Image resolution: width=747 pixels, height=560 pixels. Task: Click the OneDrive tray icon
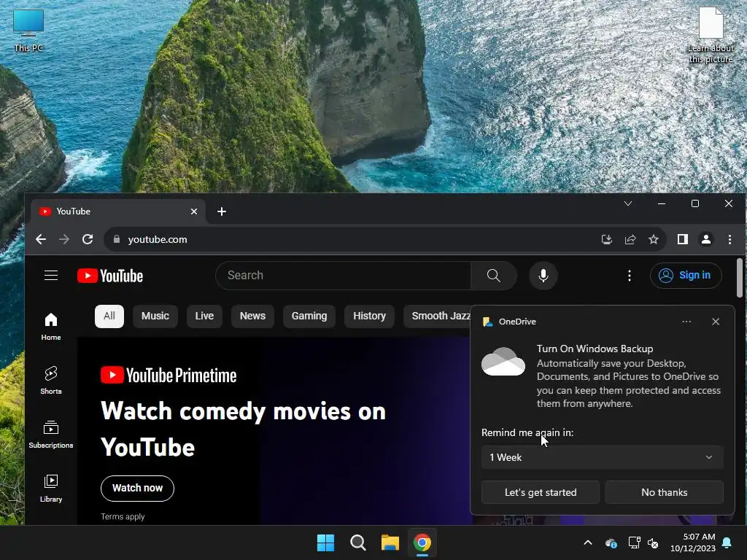611,542
